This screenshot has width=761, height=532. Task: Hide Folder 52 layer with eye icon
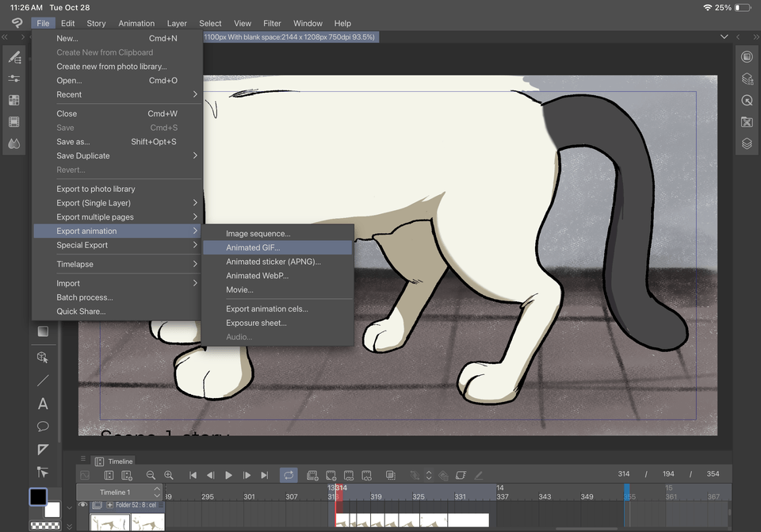point(82,505)
